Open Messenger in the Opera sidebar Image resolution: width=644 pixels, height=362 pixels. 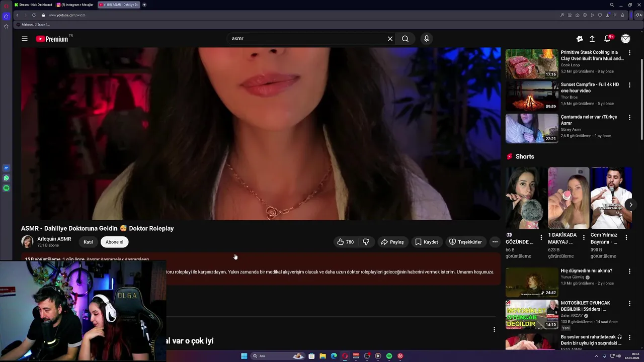6,168
